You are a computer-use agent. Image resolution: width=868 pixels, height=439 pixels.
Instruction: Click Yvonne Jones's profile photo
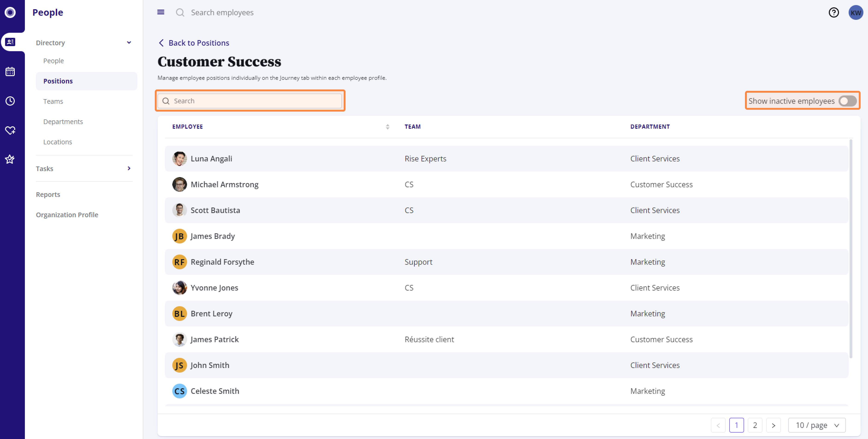tap(179, 288)
